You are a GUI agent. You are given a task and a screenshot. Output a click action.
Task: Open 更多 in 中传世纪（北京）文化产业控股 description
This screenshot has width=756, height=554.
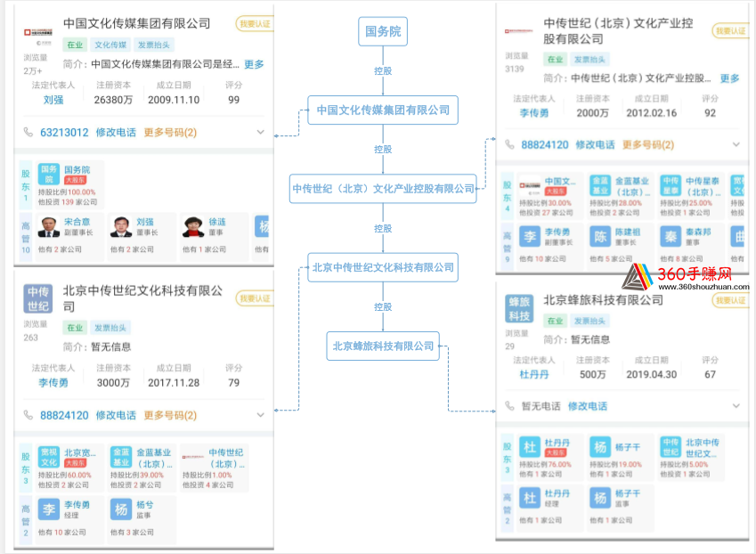tap(729, 78)
